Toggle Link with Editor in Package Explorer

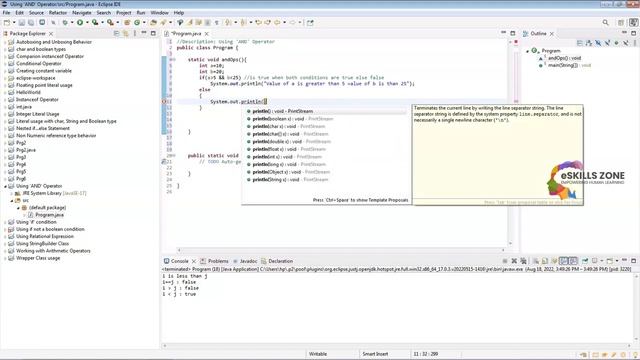coord(126,33)
